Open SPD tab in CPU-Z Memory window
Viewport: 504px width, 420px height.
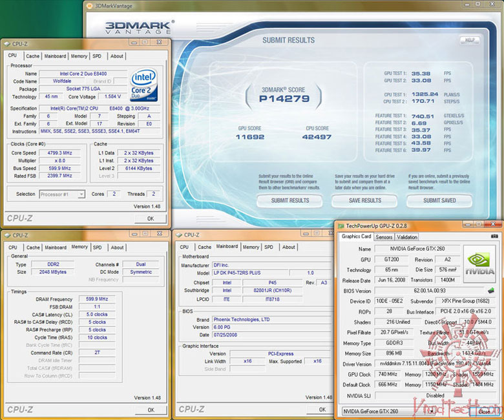[x=98, y=247]
